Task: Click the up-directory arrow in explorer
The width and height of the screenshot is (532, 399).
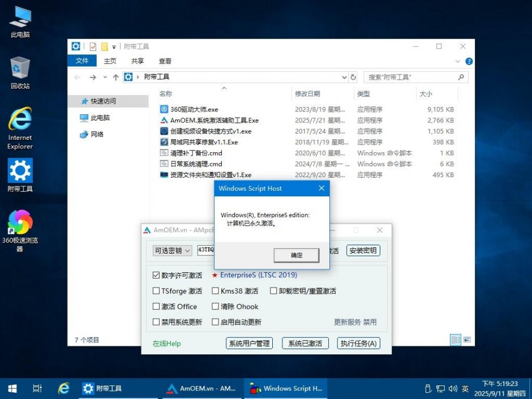Action: pyautogui.click(x=116, y=77)
